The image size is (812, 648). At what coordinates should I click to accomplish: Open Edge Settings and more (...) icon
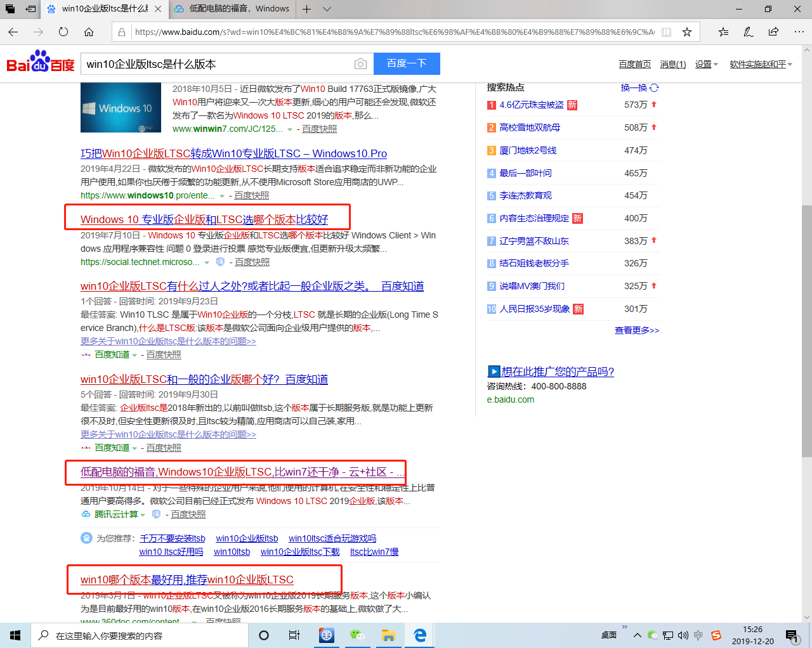pos(799,31)
